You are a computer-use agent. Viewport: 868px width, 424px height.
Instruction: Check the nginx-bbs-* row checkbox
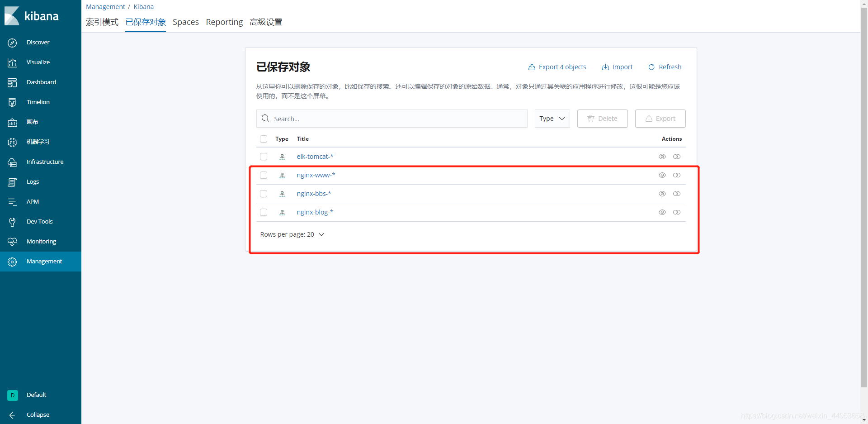[264, 194]
